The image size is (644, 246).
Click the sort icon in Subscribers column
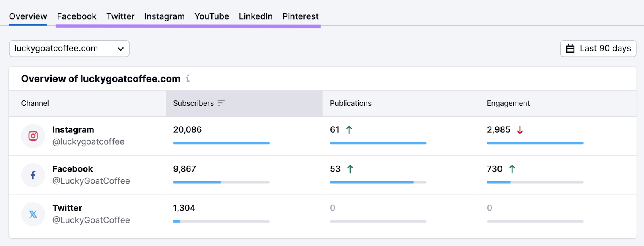click(x=221, y=103)
